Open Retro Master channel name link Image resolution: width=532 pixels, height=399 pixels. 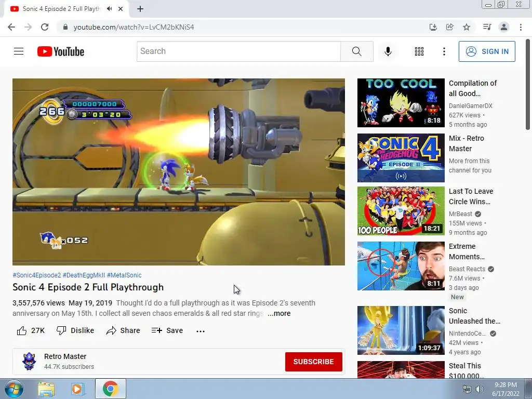coord(65,356)
